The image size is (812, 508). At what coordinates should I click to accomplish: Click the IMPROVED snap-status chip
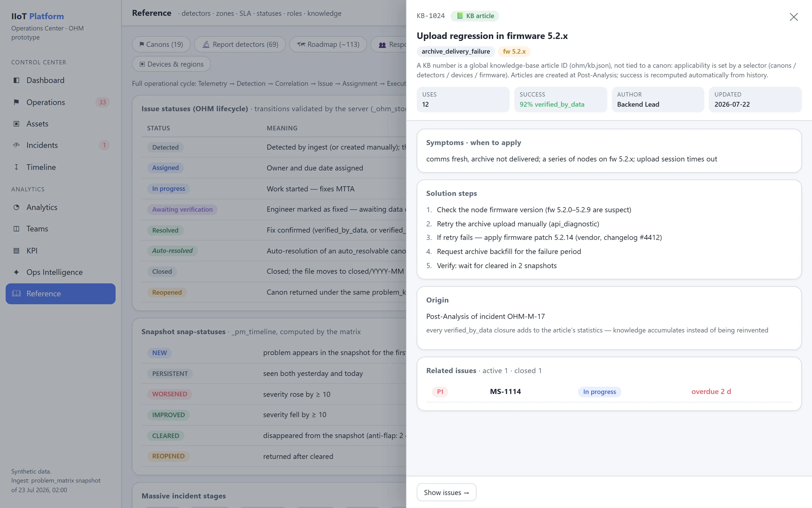tap(168, 415)
